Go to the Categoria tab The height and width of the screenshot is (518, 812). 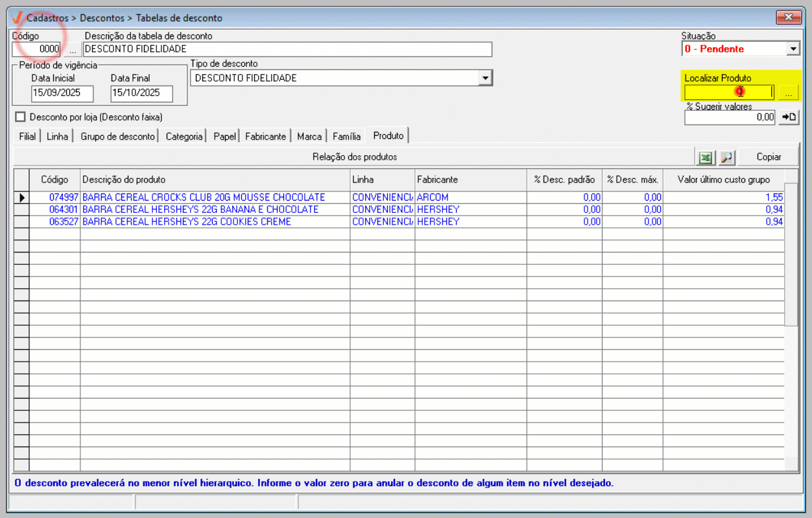pyautogui.click(x=184, y=136)
